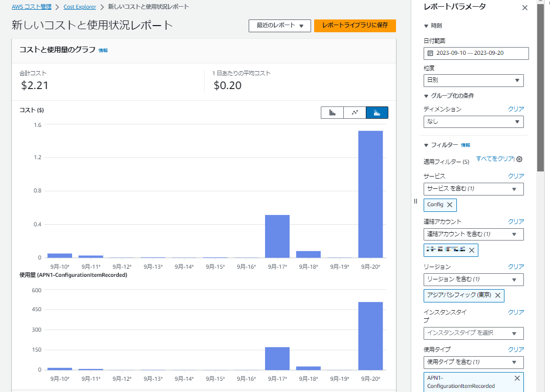Click すべてをクリア link

pos(495,159)
